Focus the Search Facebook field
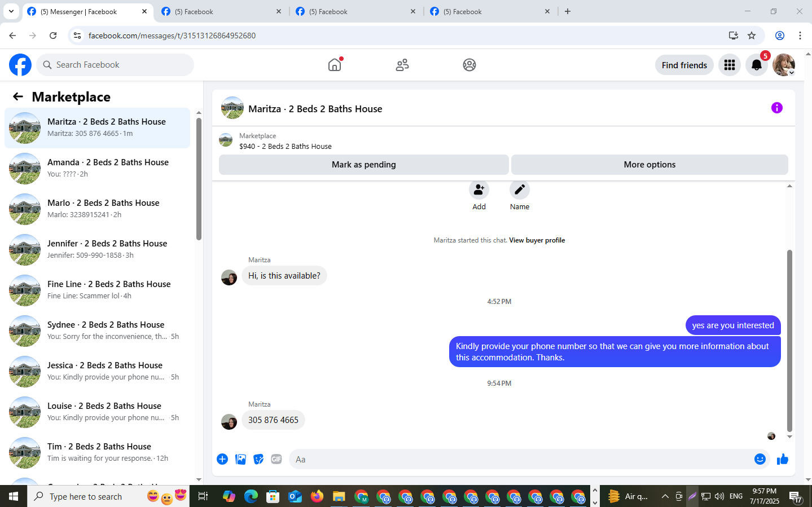The image size is (812, 507). pyautogui.click(x=115, y=65)
